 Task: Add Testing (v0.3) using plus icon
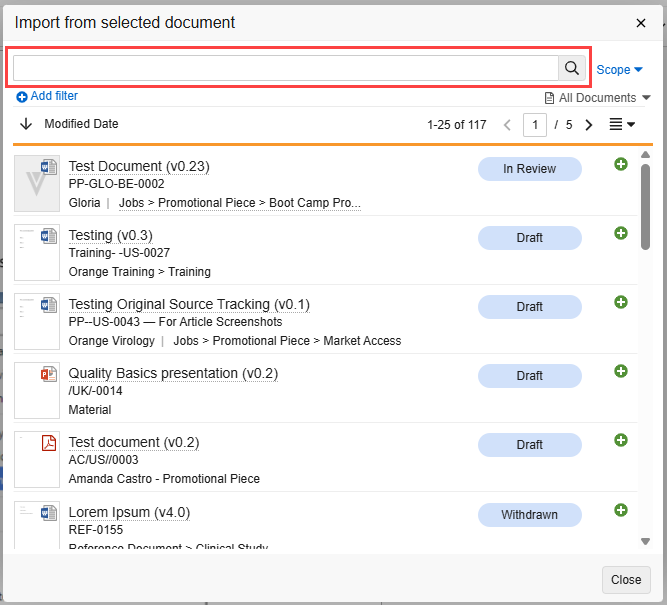point(621,233)
